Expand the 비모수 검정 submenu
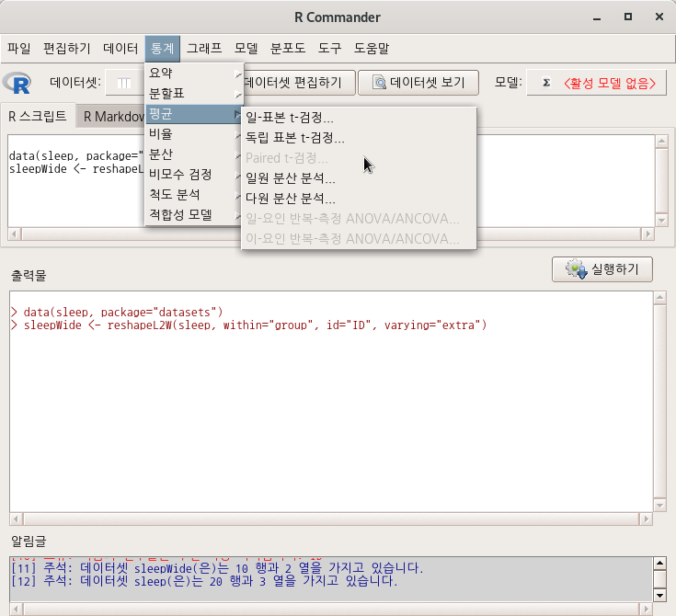Screen dimensions: 676x616 (x=194, y=175)
